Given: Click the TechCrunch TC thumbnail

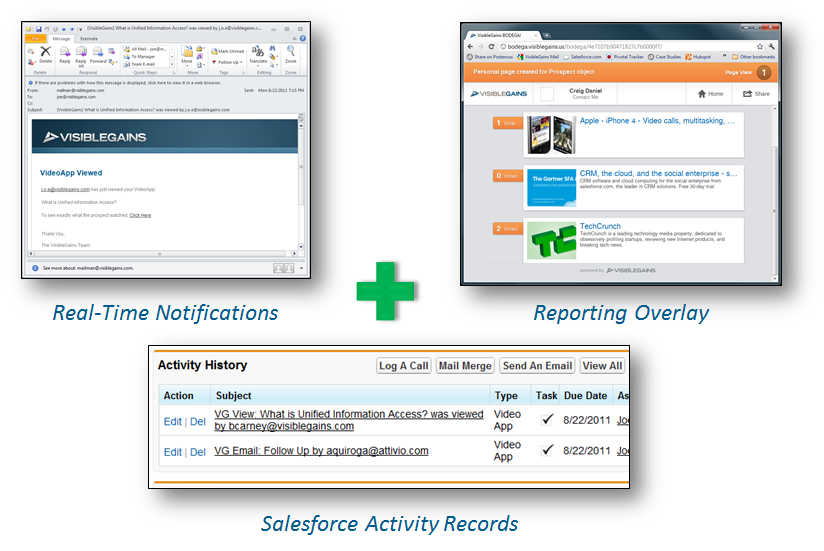Looking at the screenshot, I should click(x=551, y=240).
